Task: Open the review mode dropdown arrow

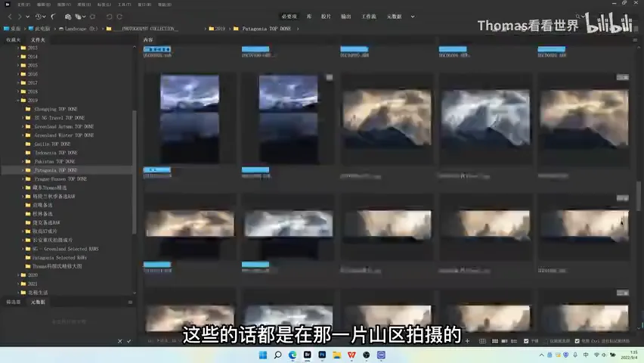Action: (x=84, y=17)
